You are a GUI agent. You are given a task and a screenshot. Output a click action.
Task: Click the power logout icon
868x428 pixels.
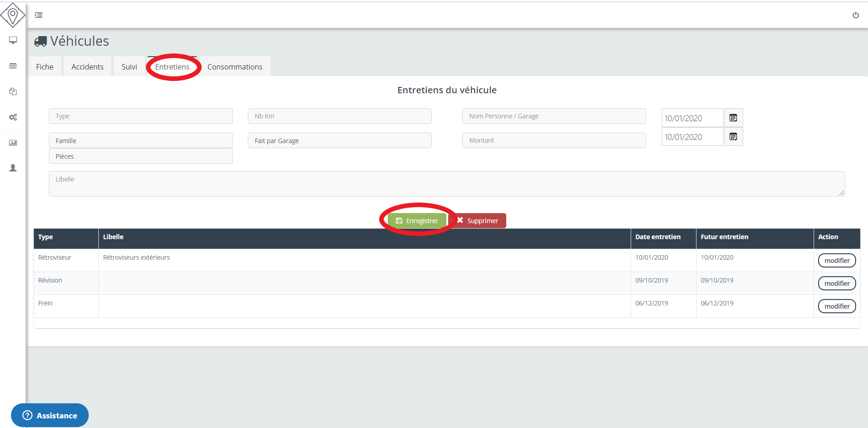pos(855,15)
